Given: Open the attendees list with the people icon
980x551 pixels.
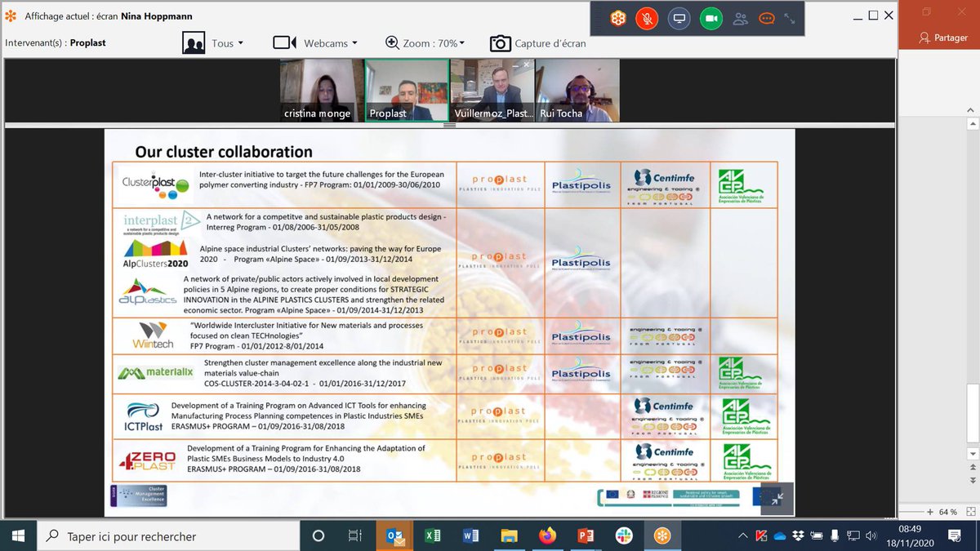Looking at the screenshot, I should click(x=741, y=18).
